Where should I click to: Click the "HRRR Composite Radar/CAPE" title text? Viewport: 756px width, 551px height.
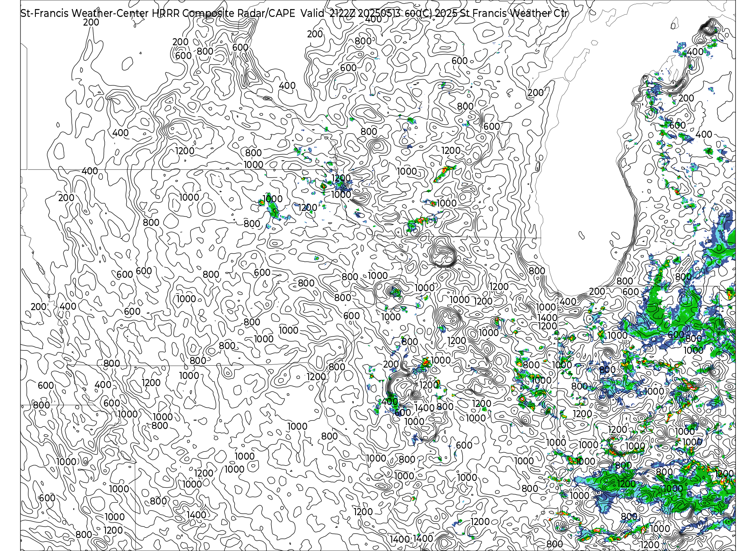point(223,13)
